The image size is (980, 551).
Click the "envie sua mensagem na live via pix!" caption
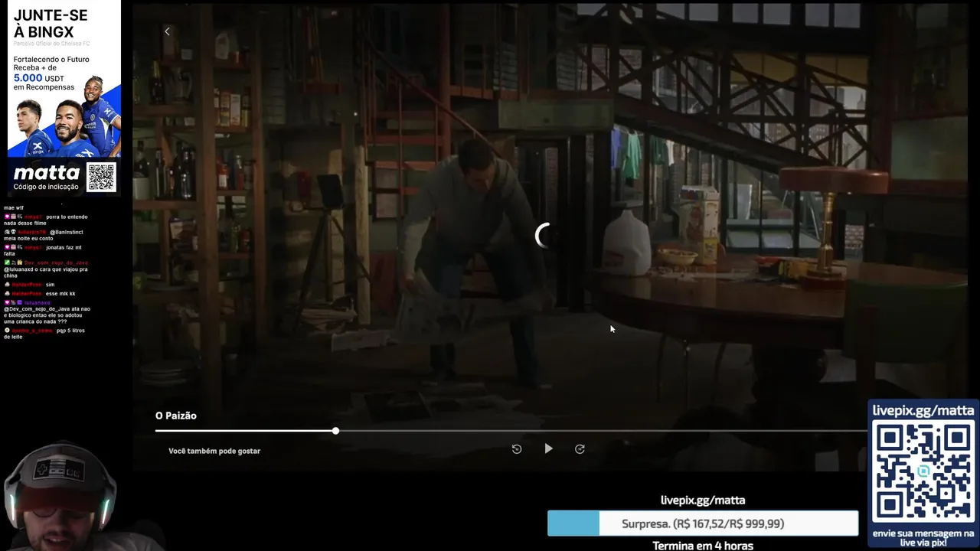[x=923, y=538]
